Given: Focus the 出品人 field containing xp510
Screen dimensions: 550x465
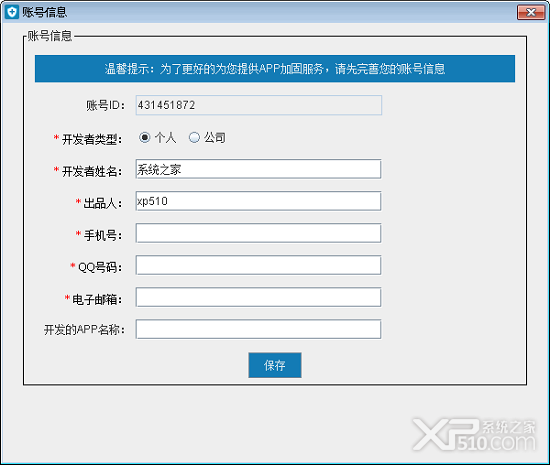Looking at the screenshot, I should [x=258, y=201].
